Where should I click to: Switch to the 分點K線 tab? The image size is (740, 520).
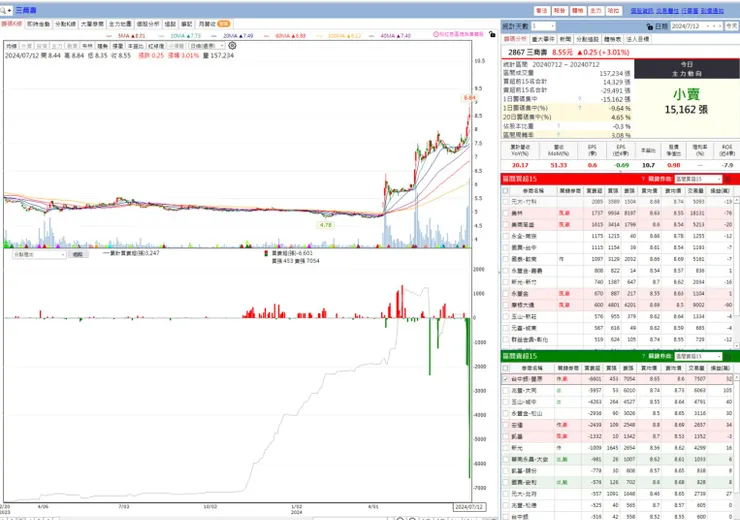65,24
